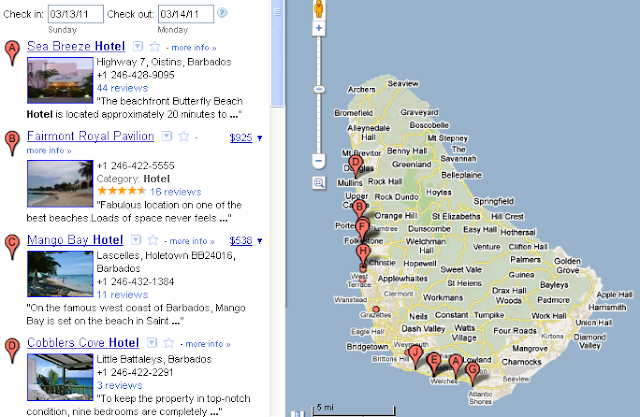Screen dimensions: 640x417
Task: Star the Mango Bay Hotel listing
Action: tap(153, 240)
